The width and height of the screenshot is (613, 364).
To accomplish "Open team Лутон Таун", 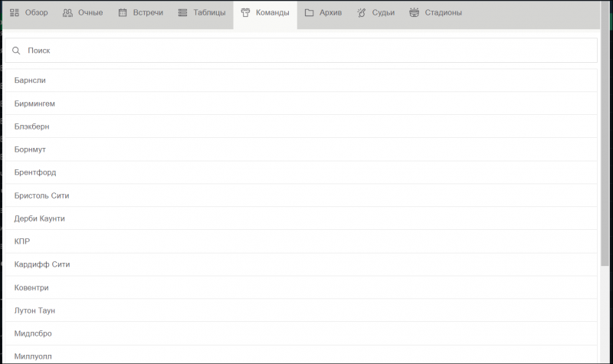I will [x=301, y=310].
